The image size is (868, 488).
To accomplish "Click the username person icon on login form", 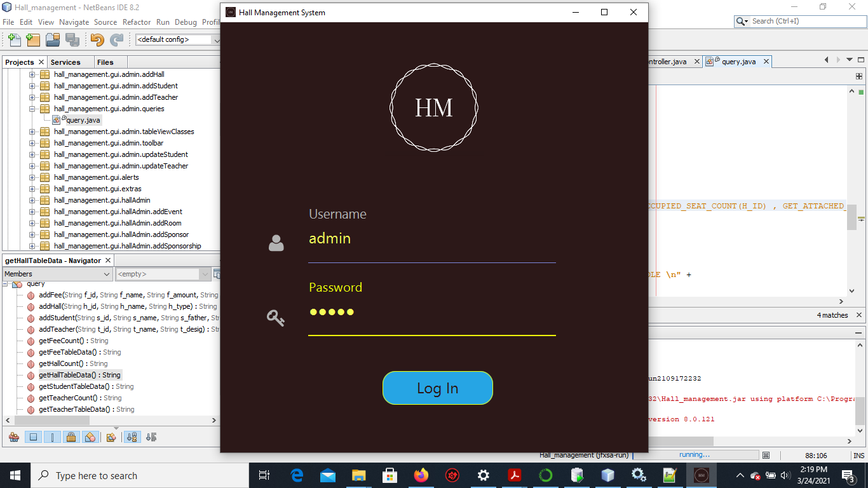I will click(276, 242).
